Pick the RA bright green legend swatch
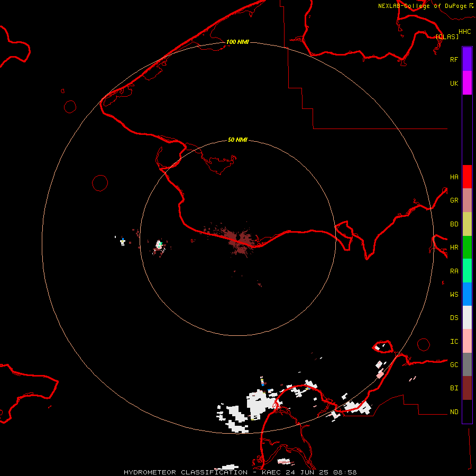The width and height of the screenshot is (476, 476). pyautogui.click(x=467, y=271)
